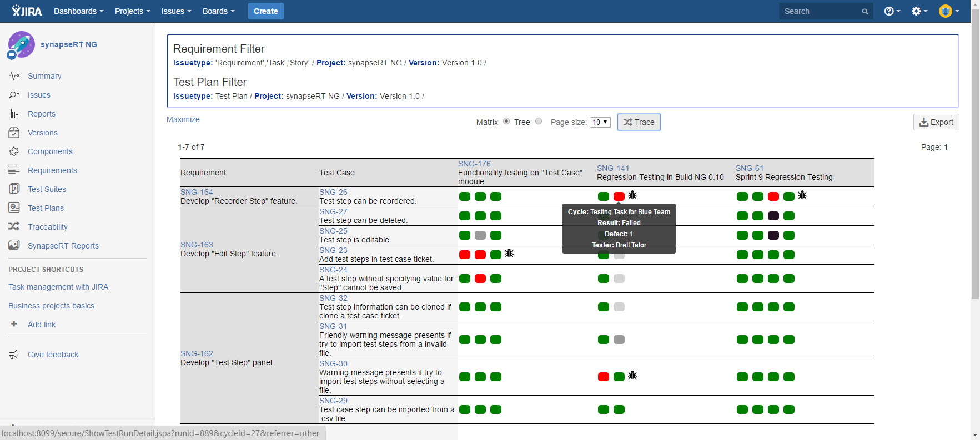Open the Page size dropdown

click(x=600, y=122)
